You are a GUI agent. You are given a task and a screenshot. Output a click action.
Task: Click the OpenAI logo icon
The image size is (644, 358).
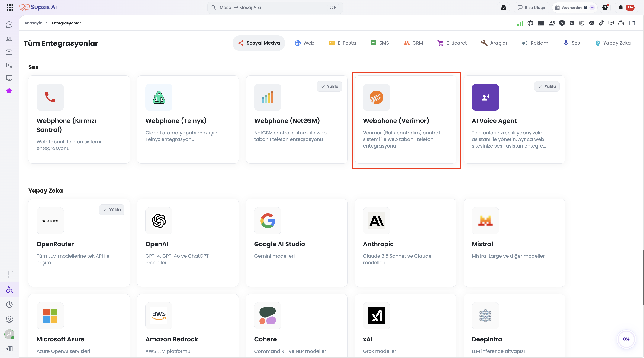[159, 221]
